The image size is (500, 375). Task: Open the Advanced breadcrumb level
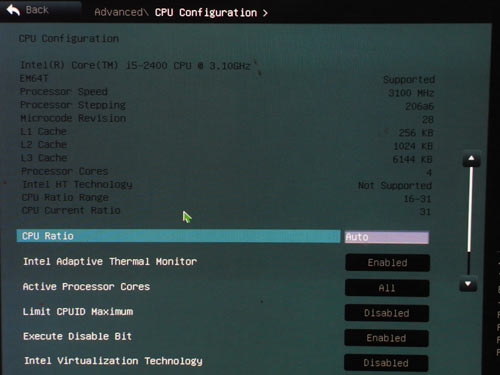pyautogui.click(x=119, y=12)
